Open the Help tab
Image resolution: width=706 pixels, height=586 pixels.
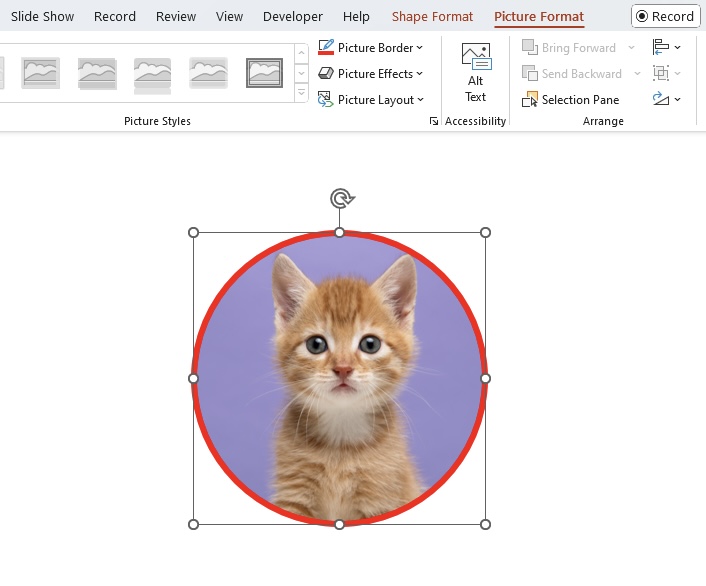point(356,17)
